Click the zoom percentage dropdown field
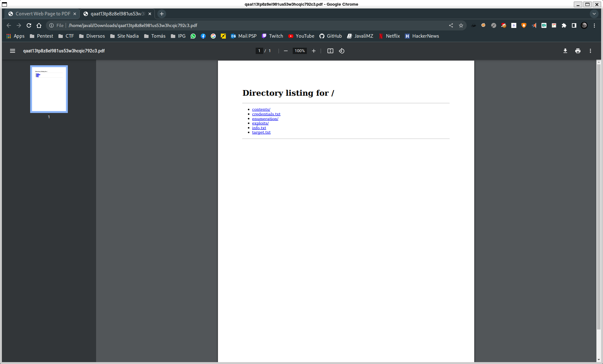The width and height of the screenshot is (603, 364). click(x=300, y=51)
